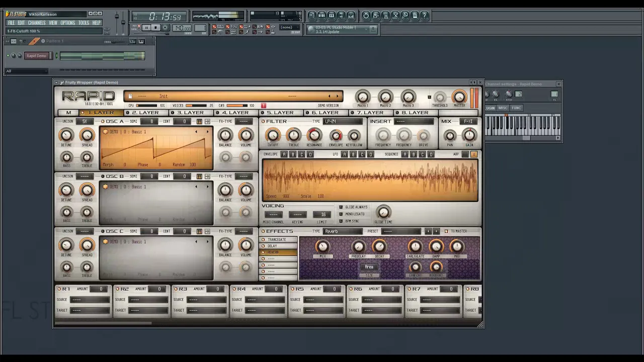This screenshot has width=644, height=362.
Task: Click the previous effect preset arrow
Action: (428, 231)
